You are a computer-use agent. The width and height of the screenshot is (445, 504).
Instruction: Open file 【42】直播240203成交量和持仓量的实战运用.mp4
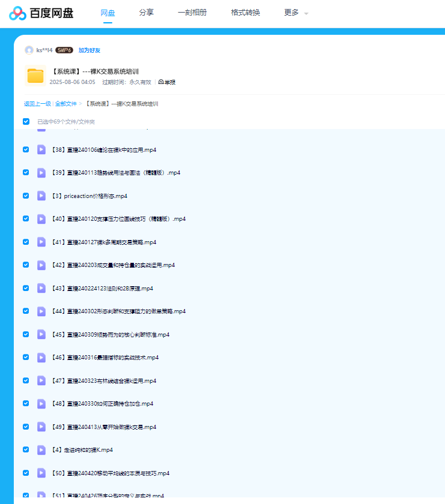pyautogui.click(x=114, y=265)
